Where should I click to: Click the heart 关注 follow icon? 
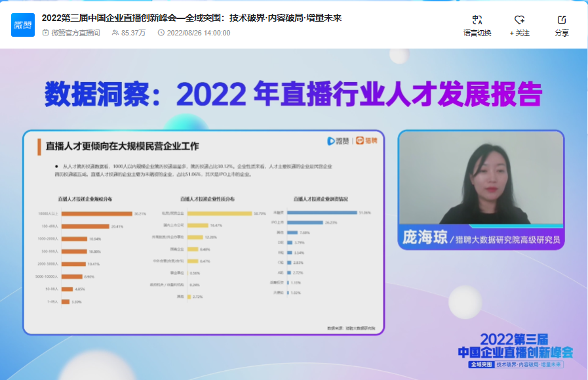[519, 20]
